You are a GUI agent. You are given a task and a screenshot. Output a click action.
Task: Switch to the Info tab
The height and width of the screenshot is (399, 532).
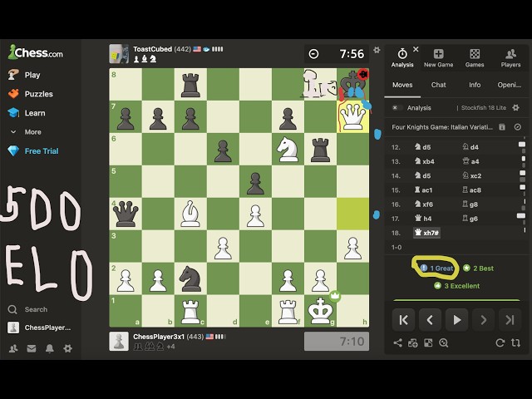(x=475, y=85)
